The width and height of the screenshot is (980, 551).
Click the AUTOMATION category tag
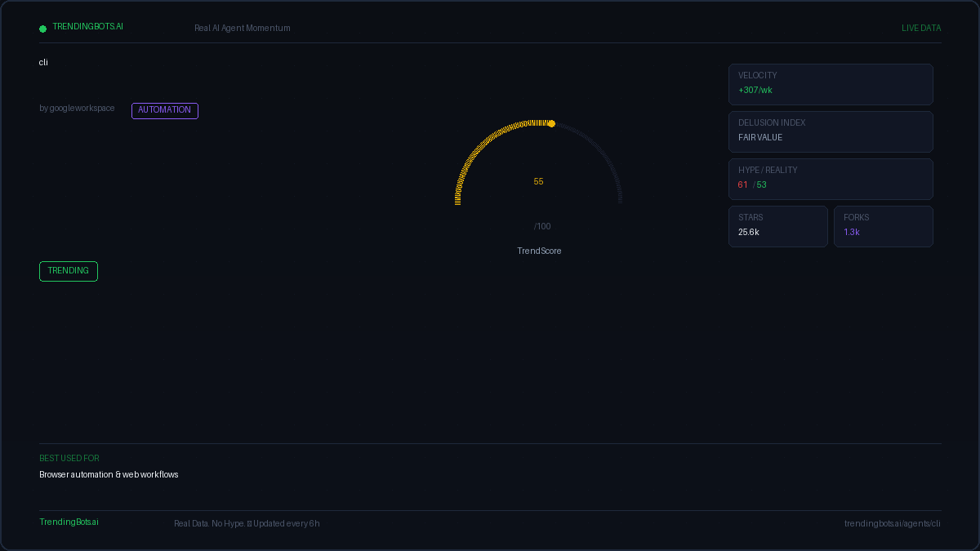click(x=165, y=110)
